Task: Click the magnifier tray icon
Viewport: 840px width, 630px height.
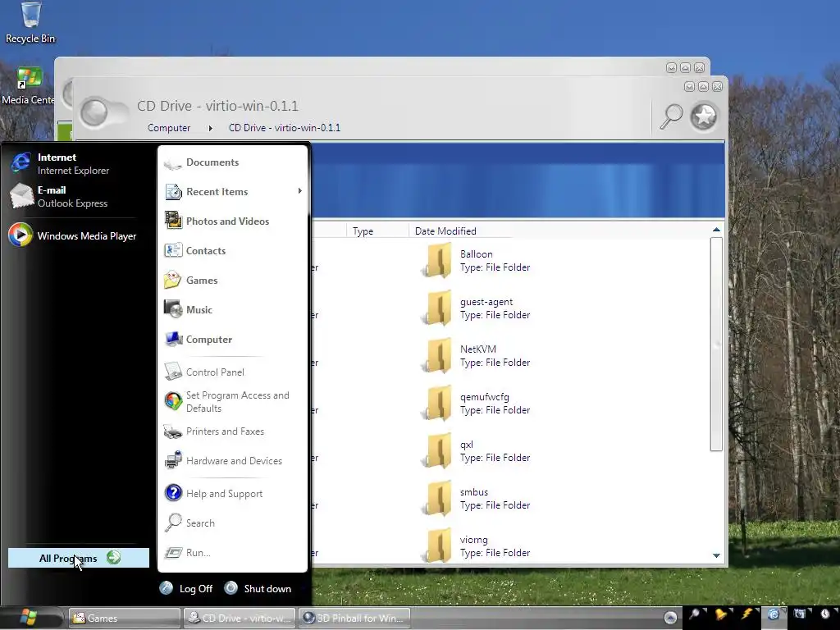Action: pos(696,615)
